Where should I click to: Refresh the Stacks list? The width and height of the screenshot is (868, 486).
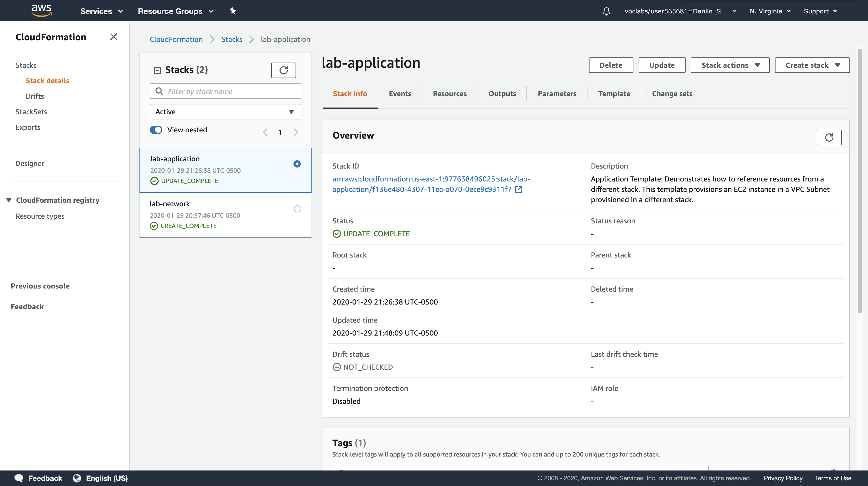[x=283, y=70]
